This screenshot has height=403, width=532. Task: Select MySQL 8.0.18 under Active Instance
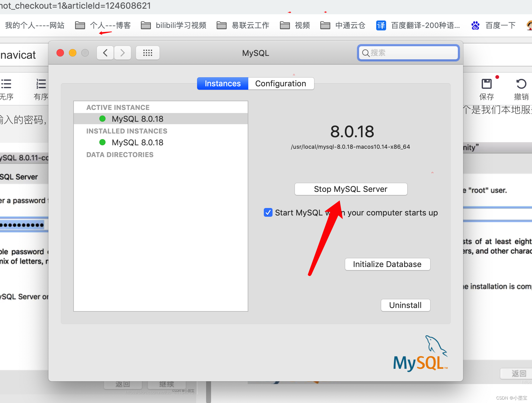pyautogui.click(x=161, y=119)
